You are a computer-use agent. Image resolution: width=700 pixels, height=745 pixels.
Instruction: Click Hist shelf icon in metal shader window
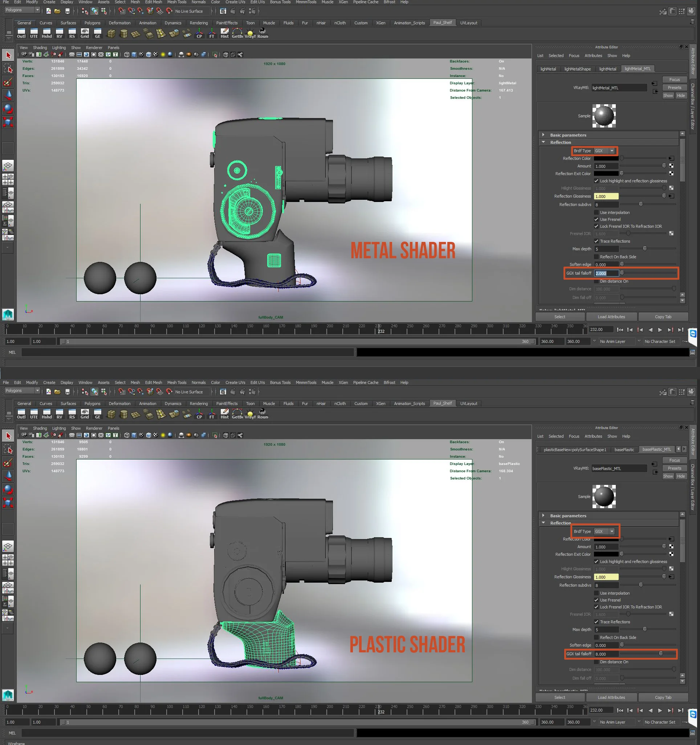point(224,33)
